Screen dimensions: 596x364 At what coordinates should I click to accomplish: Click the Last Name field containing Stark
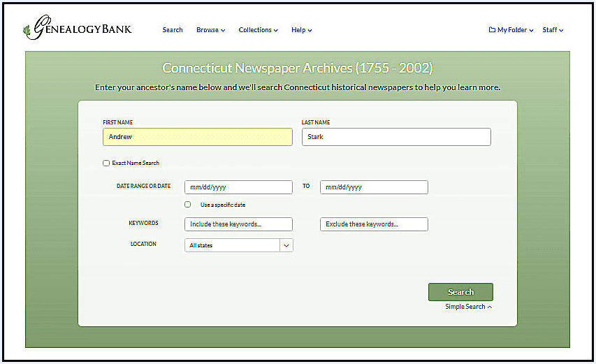(396, 137)
